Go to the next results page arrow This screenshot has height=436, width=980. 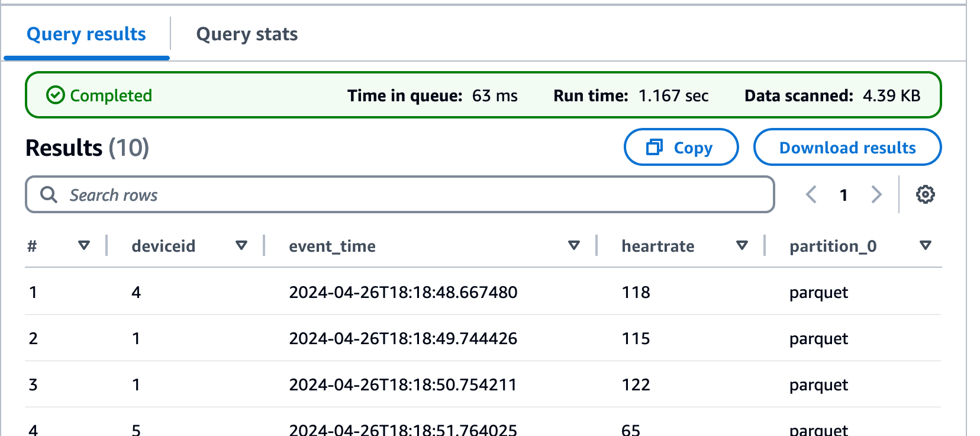click(876, 194)
